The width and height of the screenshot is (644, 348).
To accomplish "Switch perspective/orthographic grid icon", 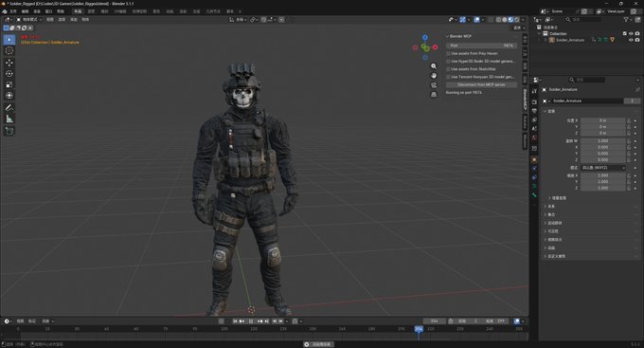I will pyautogui.click(x=434, y=95).
